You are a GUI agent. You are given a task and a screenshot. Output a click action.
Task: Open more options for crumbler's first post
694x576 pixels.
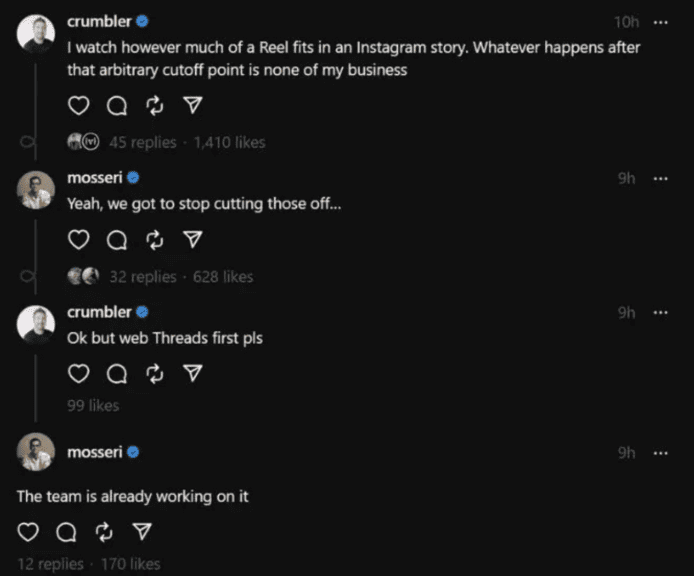pyautogui.click(x=660, y=21)
